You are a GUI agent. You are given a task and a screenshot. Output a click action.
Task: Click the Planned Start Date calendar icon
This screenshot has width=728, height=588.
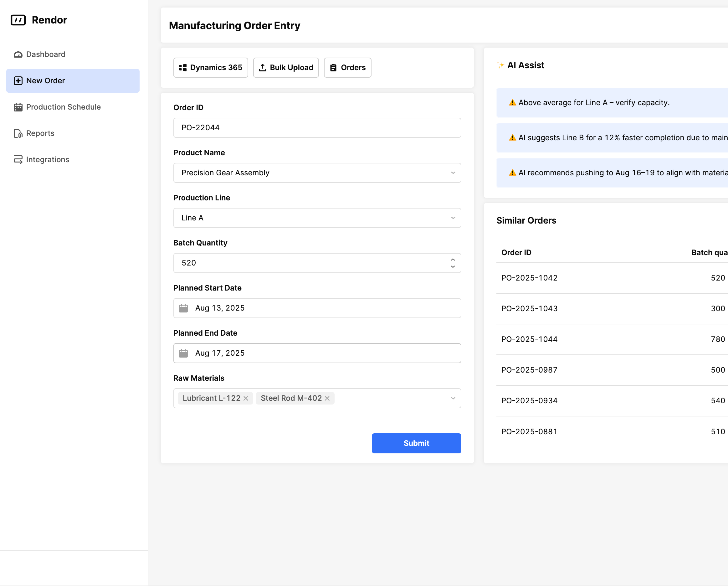[183, 308]
